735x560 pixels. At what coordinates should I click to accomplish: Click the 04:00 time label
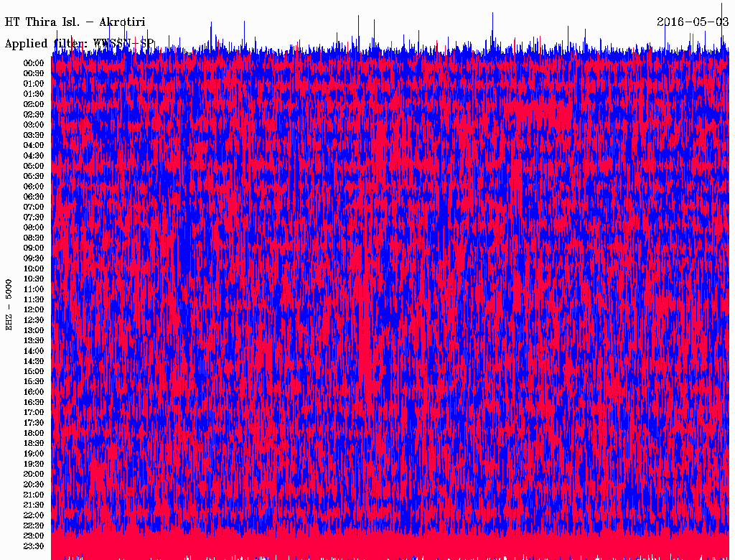(x=34, y=146)
